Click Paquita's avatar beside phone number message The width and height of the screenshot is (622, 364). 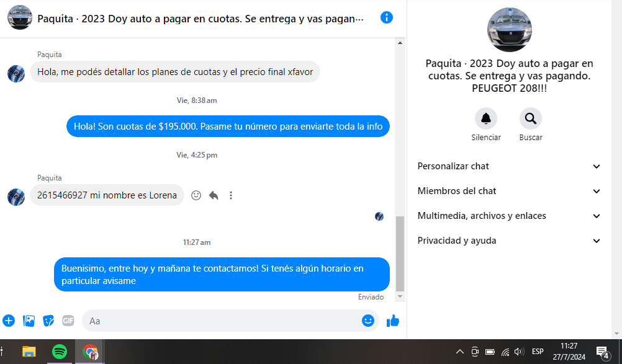pyautogui.click(x=16, y=197)
